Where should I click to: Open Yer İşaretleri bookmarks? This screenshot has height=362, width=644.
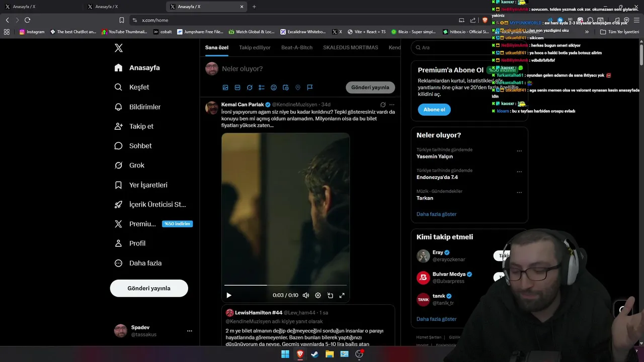[141, 185]
